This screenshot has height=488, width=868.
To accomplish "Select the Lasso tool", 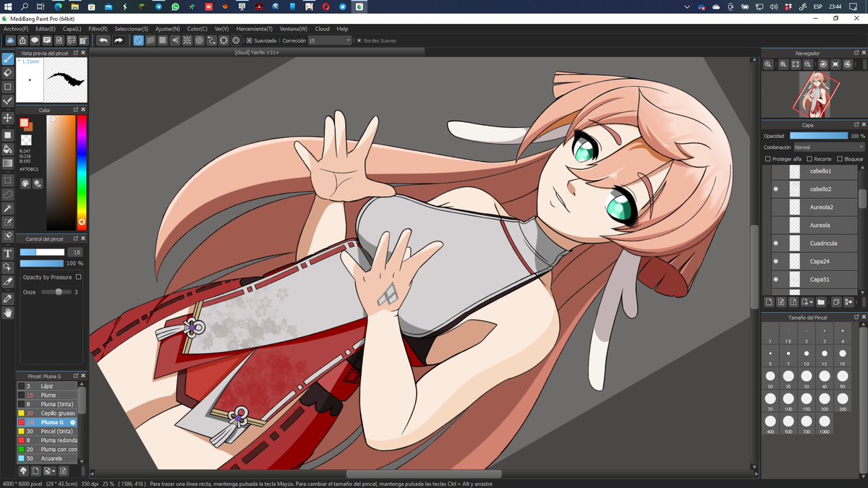I will click(8, 194).
